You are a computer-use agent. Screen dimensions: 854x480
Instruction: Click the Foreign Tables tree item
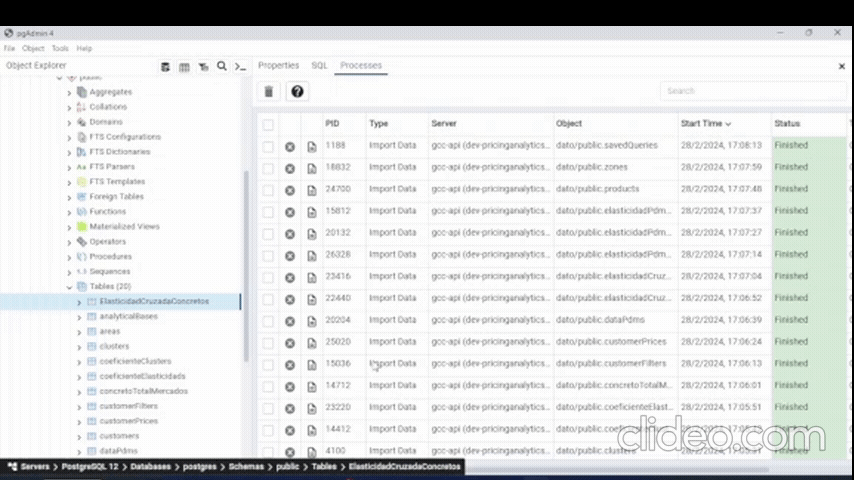[x=117, y=197]
